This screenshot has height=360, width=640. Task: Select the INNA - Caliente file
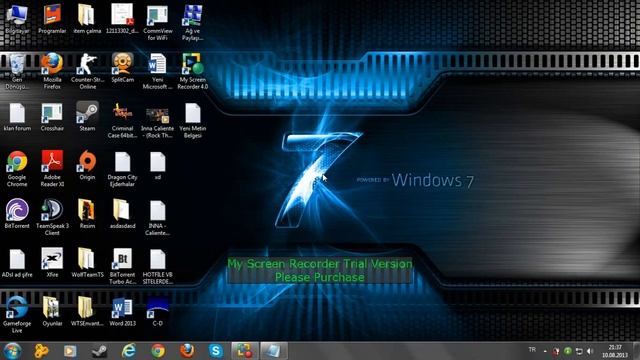(158, 217)
